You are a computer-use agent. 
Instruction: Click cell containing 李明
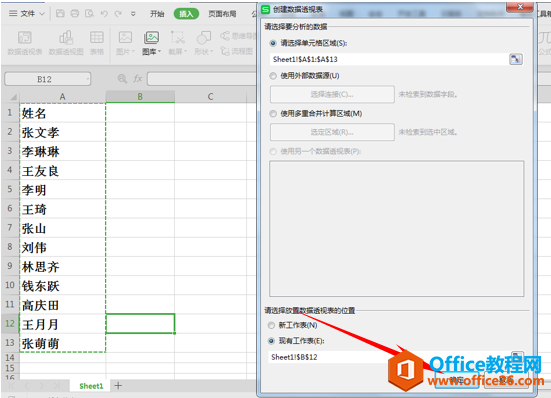[63, 190]
